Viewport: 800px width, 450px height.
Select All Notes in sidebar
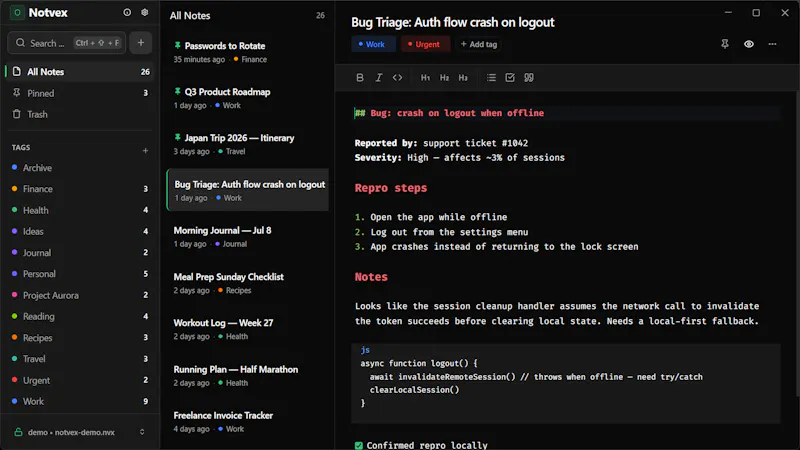pyautogui.click(x=80, y=72)
